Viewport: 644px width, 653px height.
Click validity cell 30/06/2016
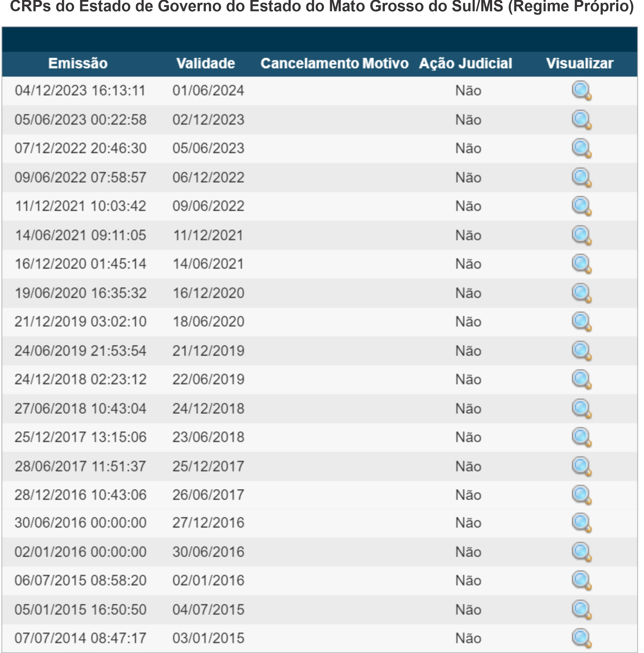(208, 552)
